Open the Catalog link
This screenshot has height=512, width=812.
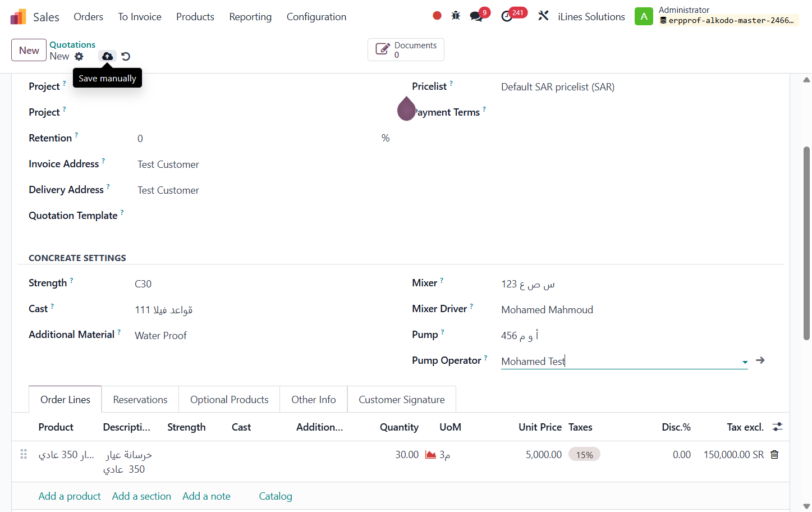coord(276,496)
